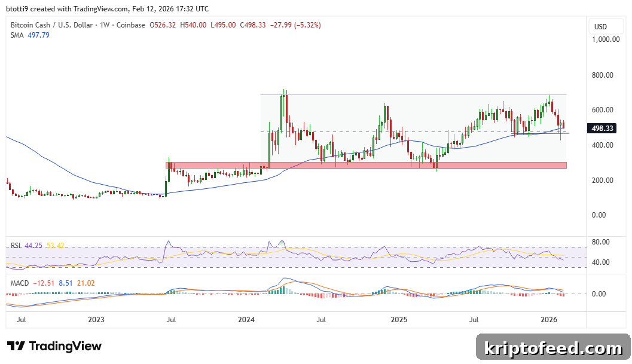Click the Bitcoin Cash / U.S. Dollar symbol title
This screenshot has width=632, height=364.
click(51, 25)
